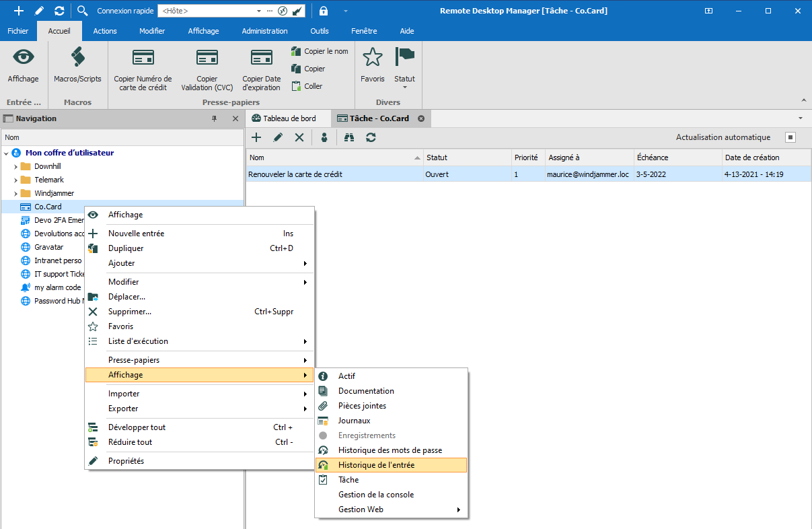Click Copier Date d'expiration icon

click(262, 59)
